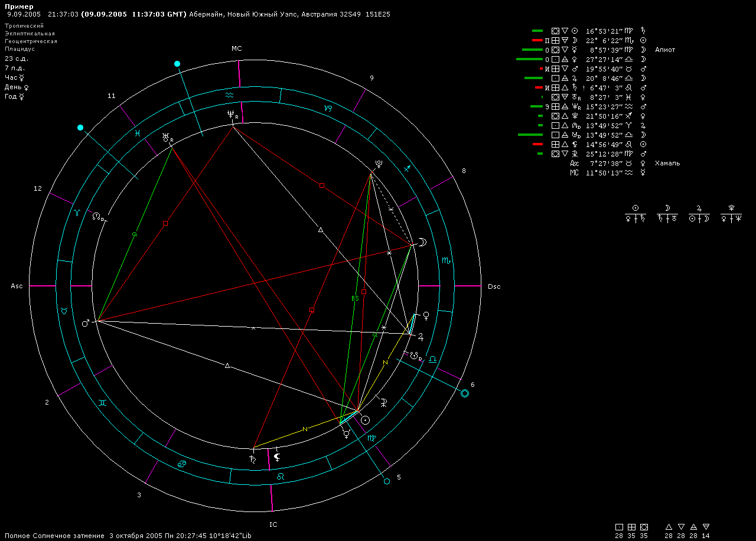The width and height of the screenshot is (756, 541).
Task: Select the retrograde Uranus glyph in the wheel
Action: pos(168,138)
